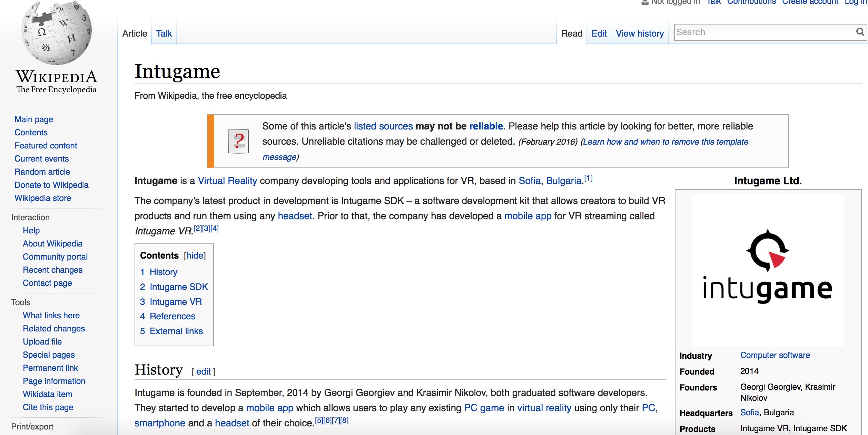
Task: Open About Wikipedia
Action: click(53, 244)
